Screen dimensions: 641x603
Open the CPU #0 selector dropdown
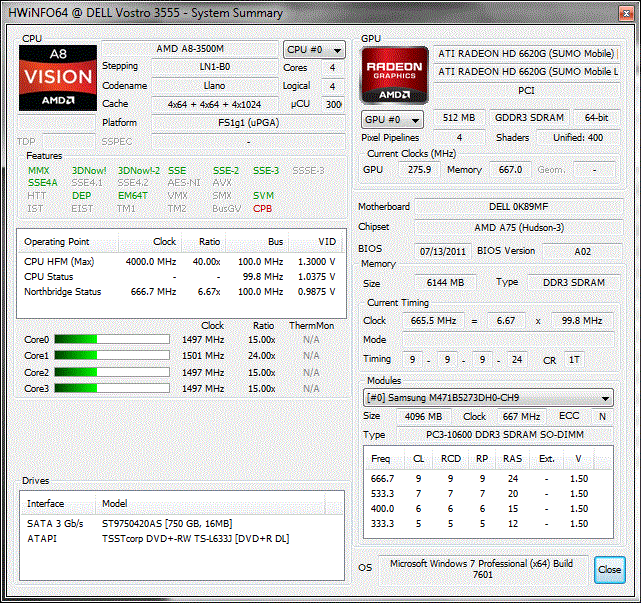point(314,50)
